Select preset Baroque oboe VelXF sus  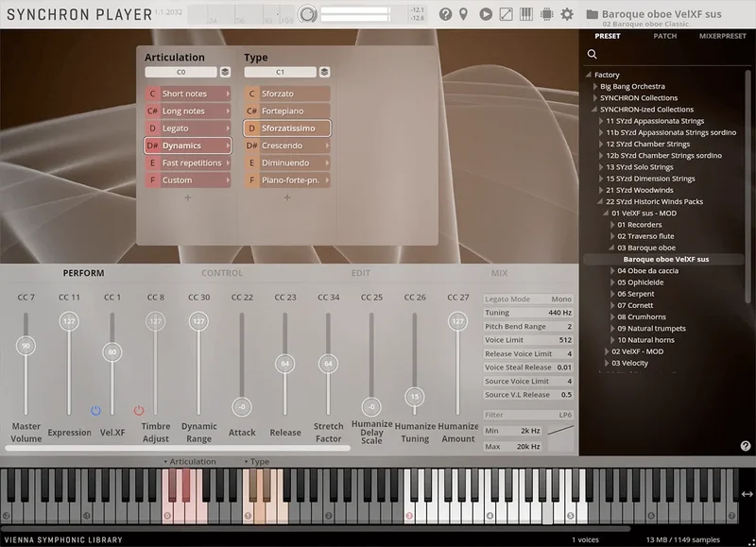(666, 259)
